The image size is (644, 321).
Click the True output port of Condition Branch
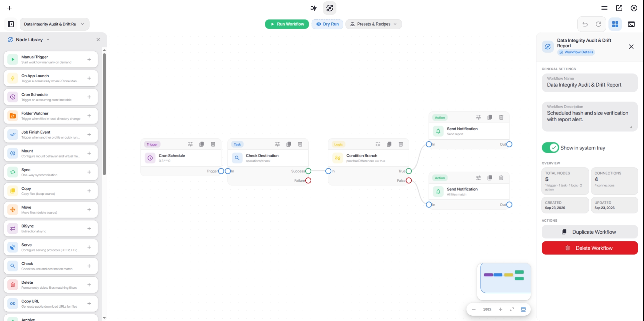409,171
